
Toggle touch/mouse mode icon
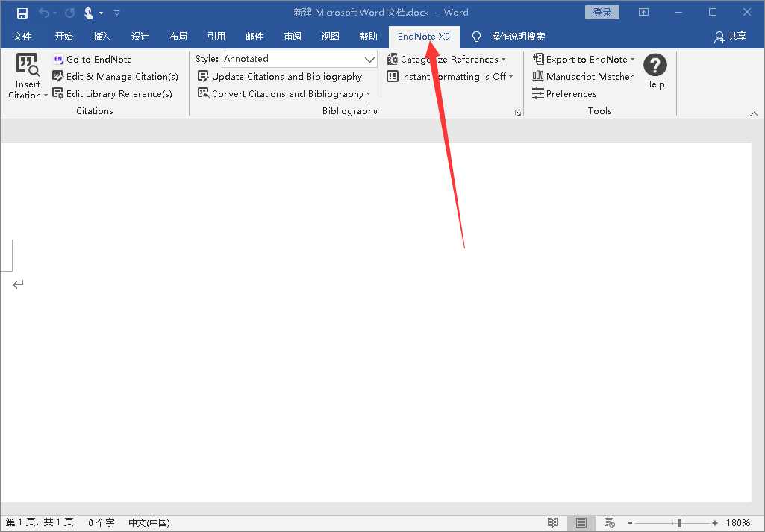88,13
